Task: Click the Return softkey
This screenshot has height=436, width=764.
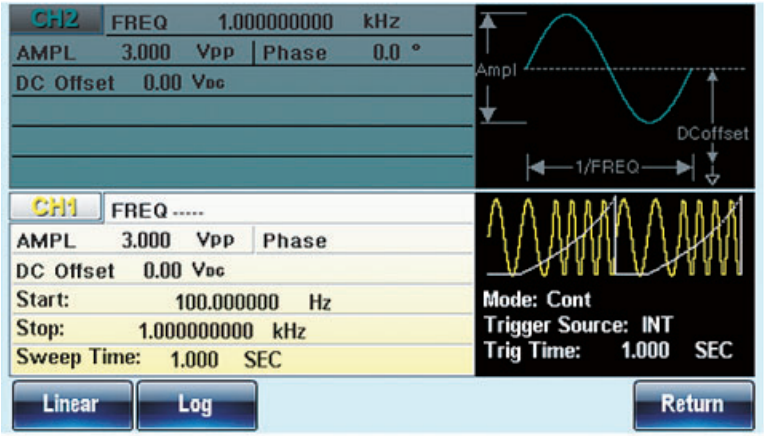Action: 693,405
